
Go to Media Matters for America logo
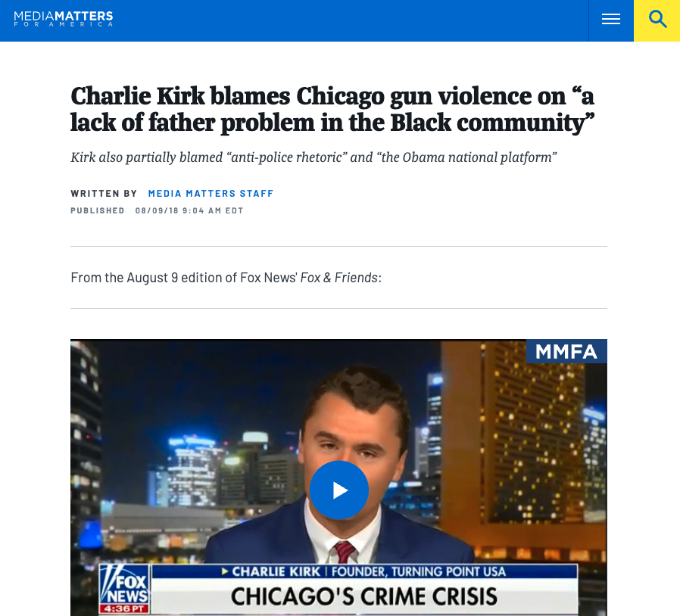pos(64,19)
